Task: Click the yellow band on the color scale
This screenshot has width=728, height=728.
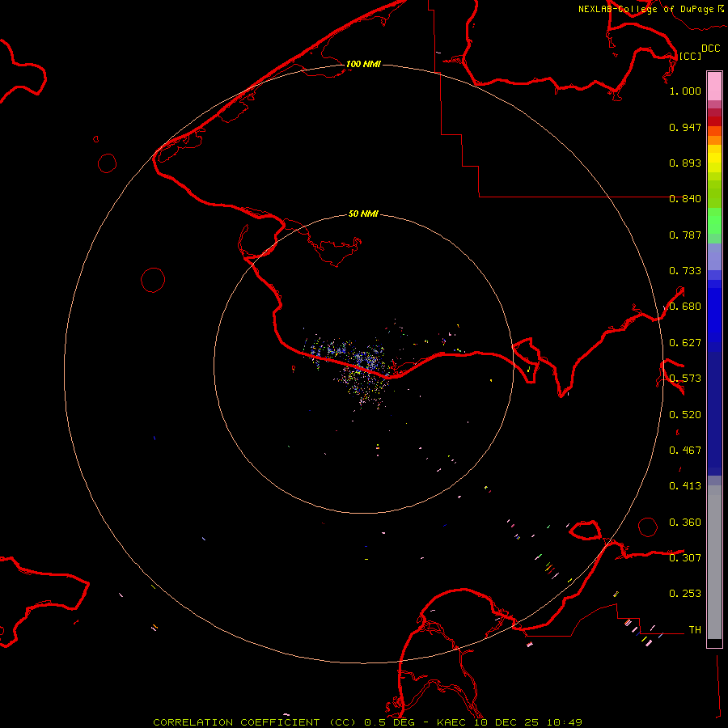Action: click(x=714, y=158)
